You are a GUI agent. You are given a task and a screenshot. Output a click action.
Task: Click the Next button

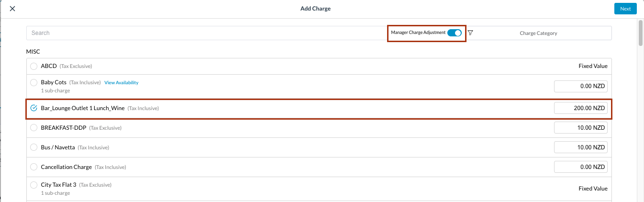625,9
